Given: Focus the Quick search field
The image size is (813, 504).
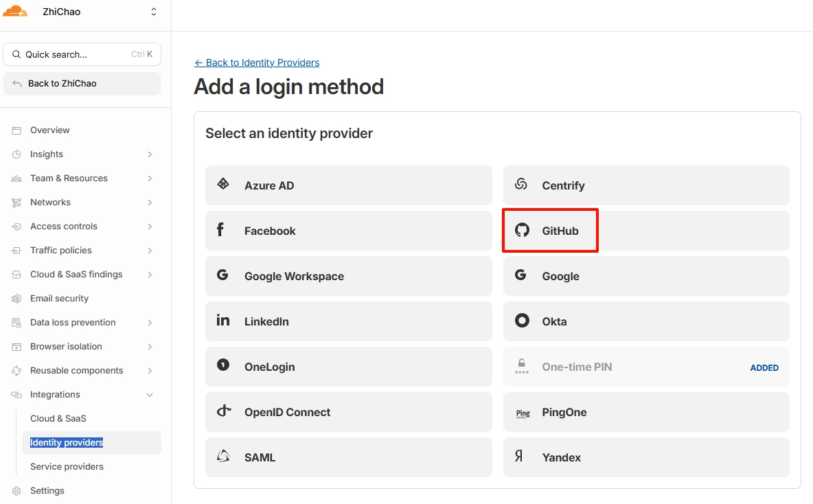Looking at the screenshot, I should pos(76,54).
